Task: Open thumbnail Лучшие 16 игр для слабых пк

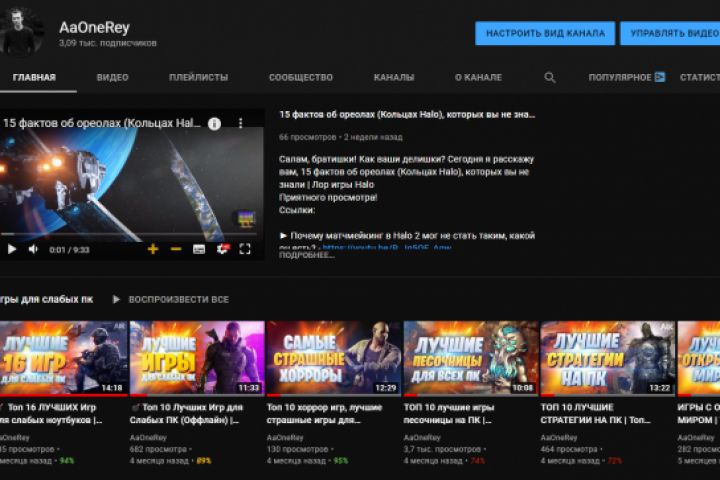Action: [63, 358]
